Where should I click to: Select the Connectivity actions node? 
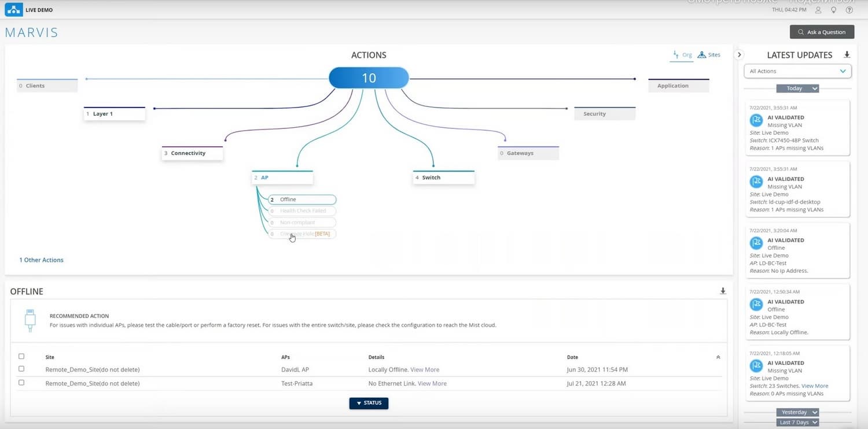[x=192, y=153]
